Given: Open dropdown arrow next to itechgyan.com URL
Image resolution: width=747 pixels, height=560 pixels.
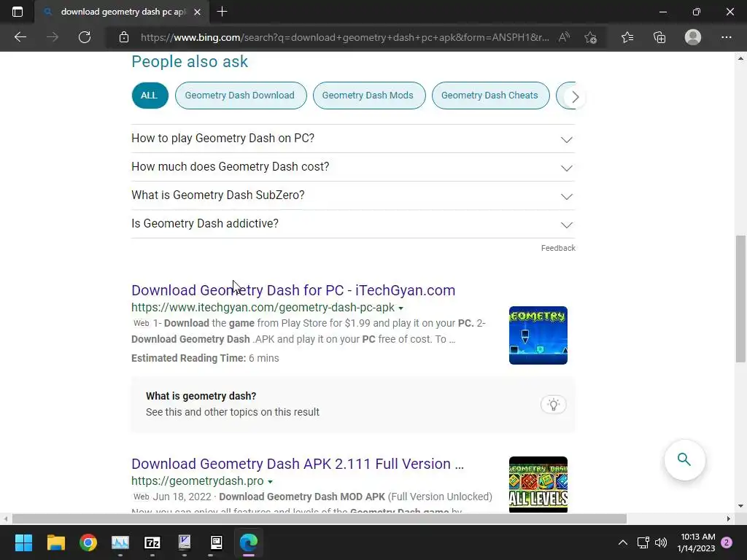Looking at the screenshot, I should [x=400, y=308].
